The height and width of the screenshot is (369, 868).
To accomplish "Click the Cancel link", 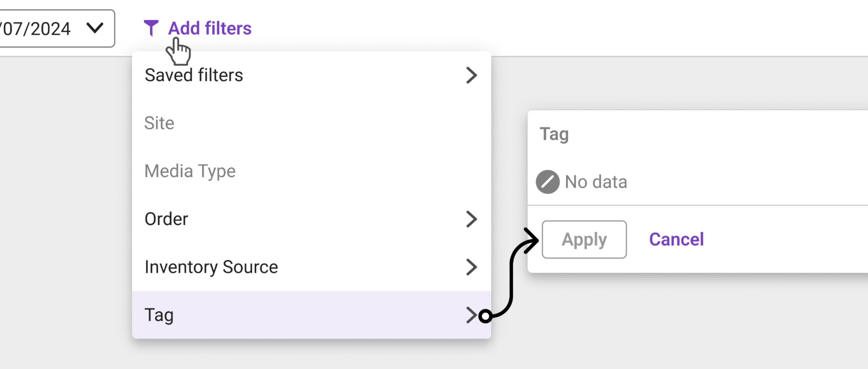I will pos(676,239).
